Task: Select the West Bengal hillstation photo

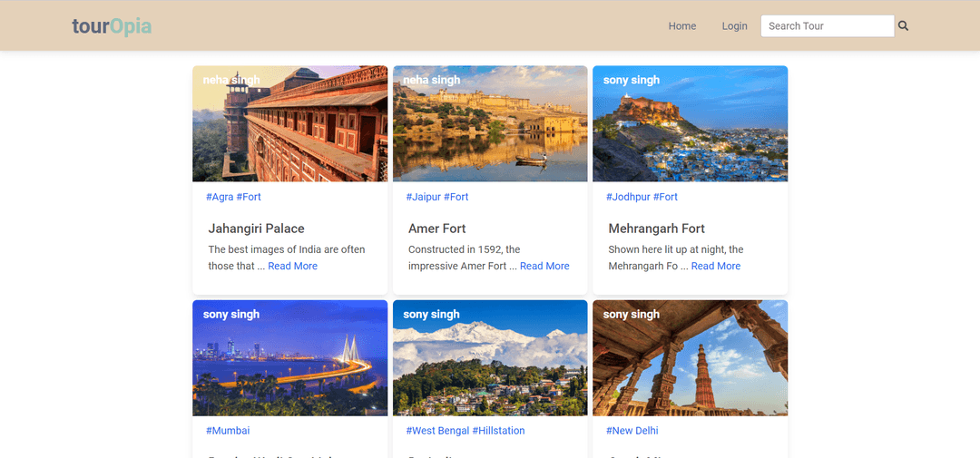Action: coord(490,358)
